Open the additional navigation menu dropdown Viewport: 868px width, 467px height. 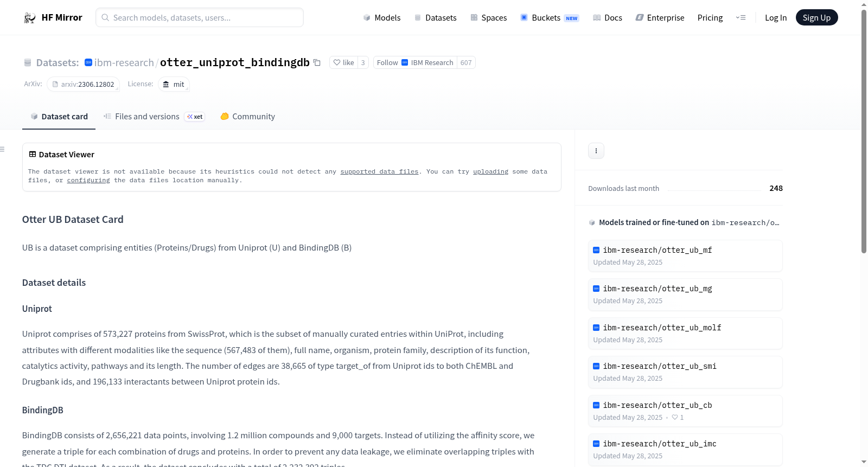click(741, 18)
